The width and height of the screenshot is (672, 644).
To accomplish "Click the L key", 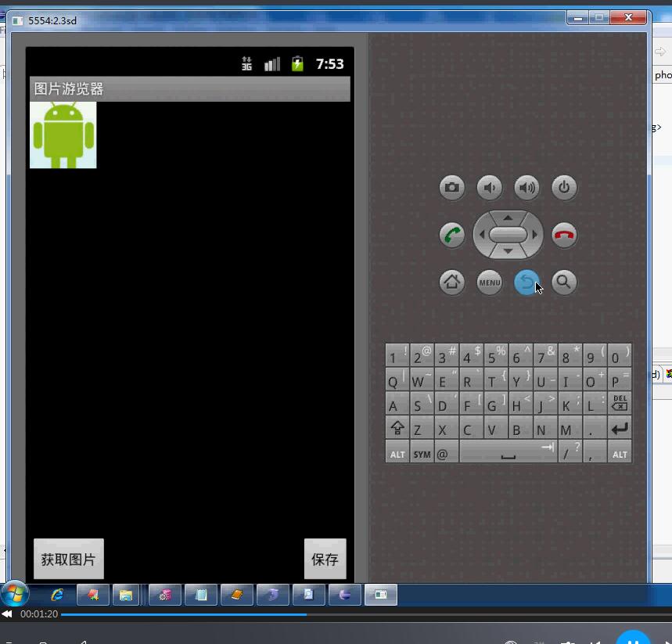I will click(x=595, y=404).
